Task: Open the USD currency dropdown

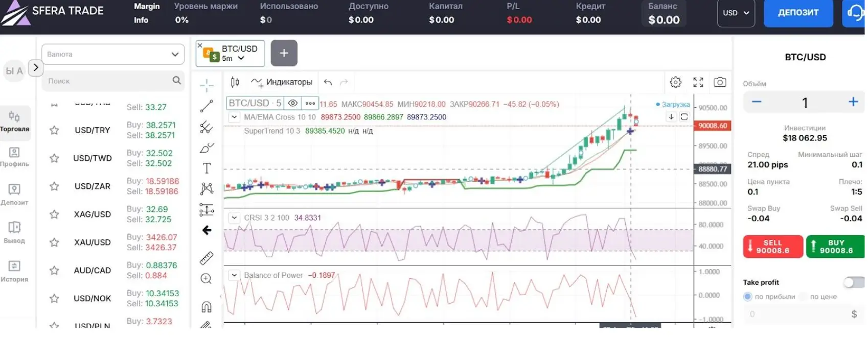Action: tap(736, 13)
